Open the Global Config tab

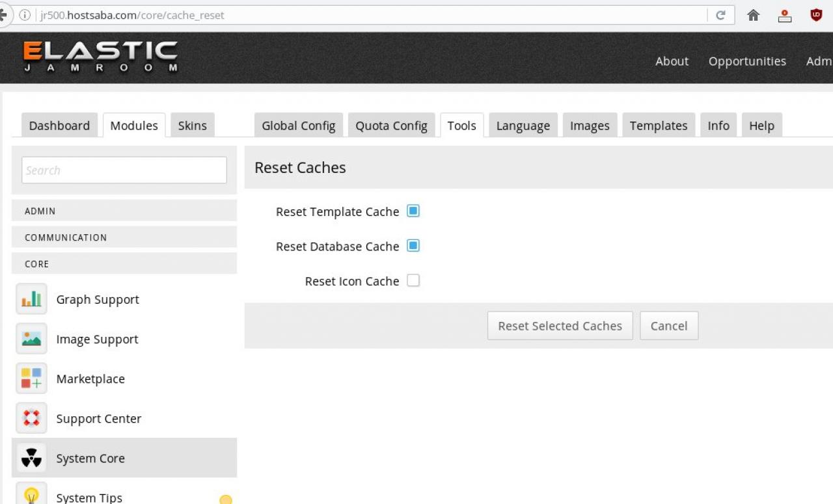299,126
